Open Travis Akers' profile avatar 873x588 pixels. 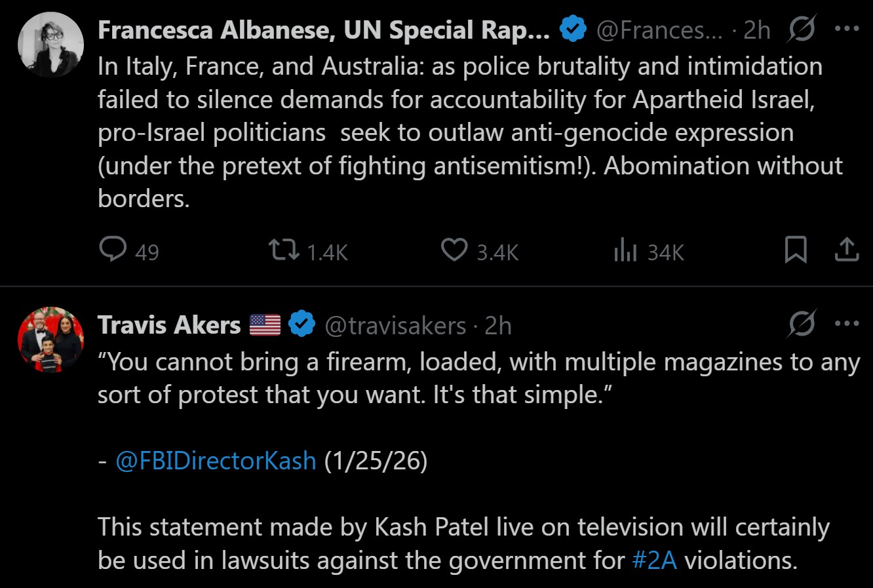(50, 340)
